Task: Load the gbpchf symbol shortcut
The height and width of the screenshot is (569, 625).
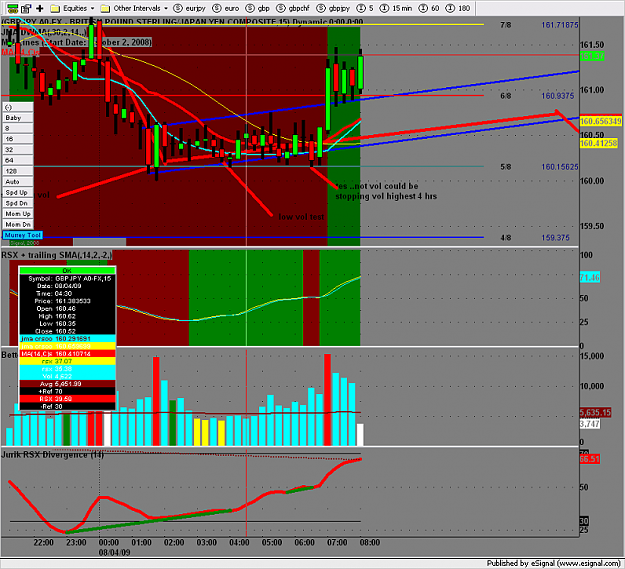Action: (x=293, y=8)
